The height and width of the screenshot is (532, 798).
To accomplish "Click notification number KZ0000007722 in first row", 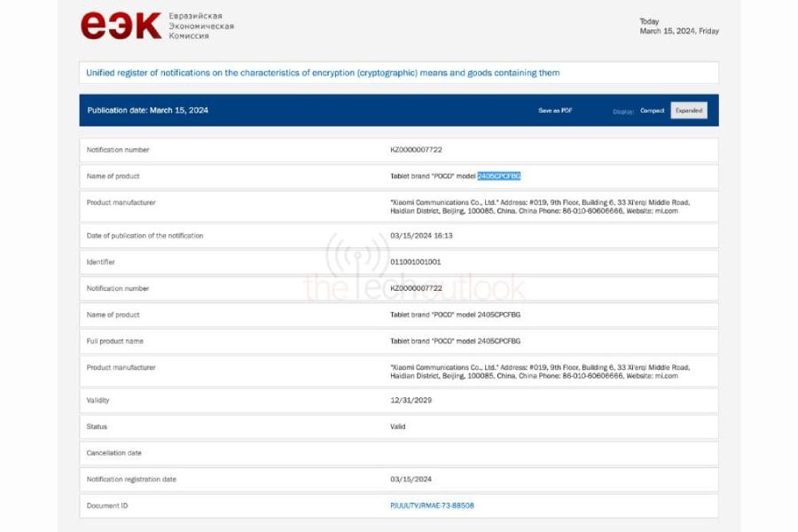I will [x=416, y=150].
